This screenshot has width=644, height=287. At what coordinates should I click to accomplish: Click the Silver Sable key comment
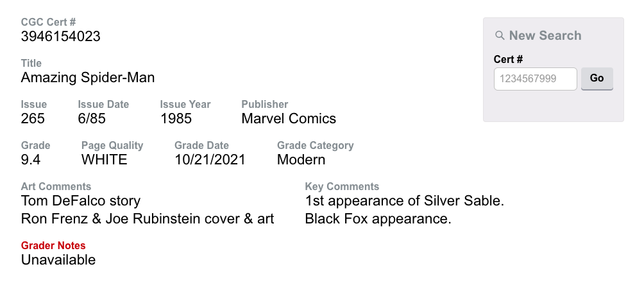click(405, 202)
